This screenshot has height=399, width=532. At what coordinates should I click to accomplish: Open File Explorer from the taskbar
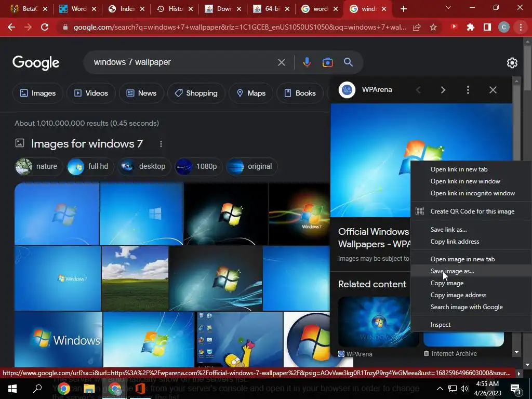[89, 389]
